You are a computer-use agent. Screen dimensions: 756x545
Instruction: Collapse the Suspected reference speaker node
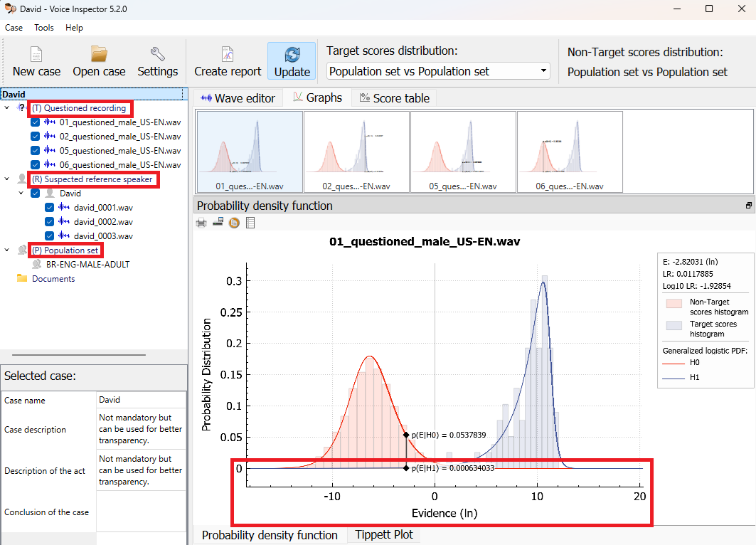pos(6,179)
